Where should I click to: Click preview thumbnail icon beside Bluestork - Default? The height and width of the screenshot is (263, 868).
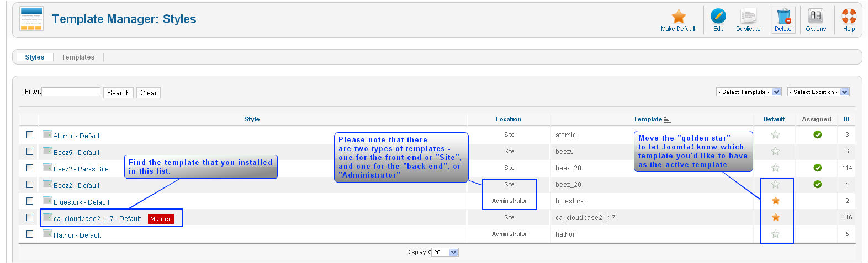point(47,200)
